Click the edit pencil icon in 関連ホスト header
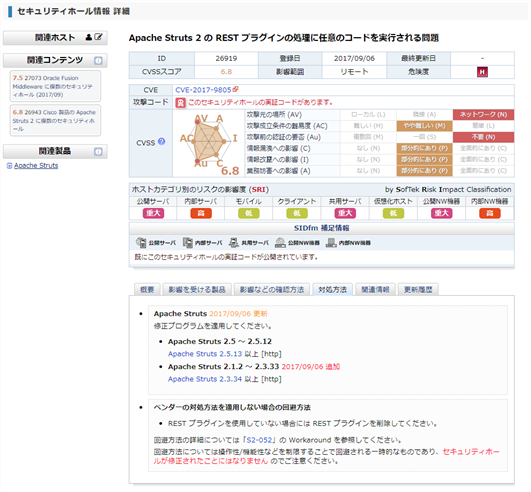 [x=98, y=37]
